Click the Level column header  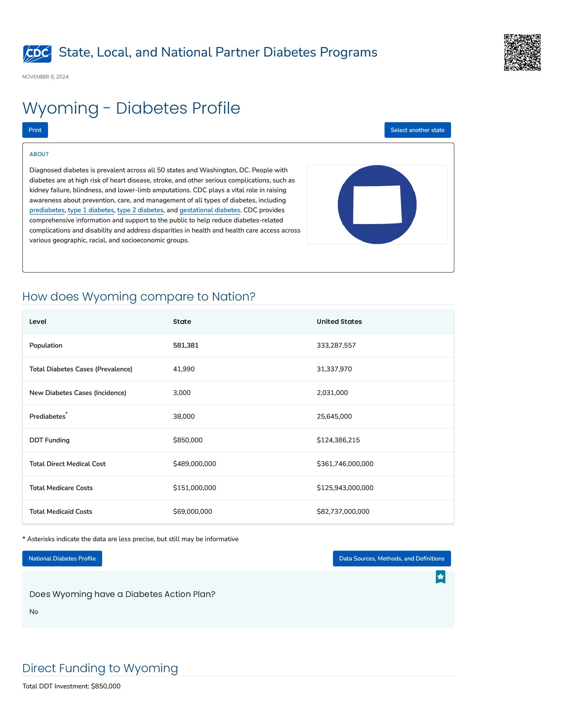point(38,322)
